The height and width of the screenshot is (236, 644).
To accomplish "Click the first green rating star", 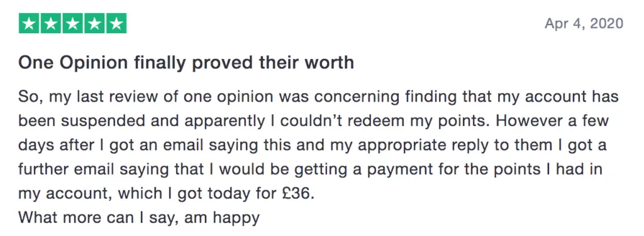I will coord(29,23).
